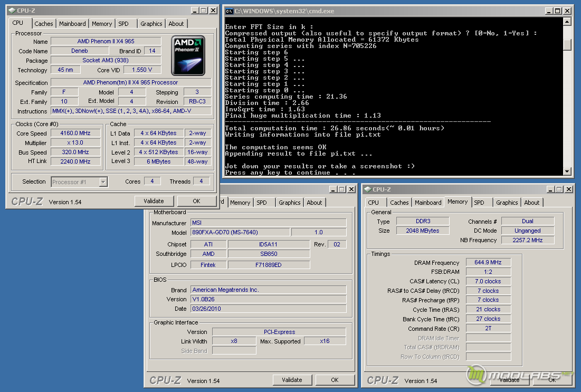Screen dimensions: 581x392
Task: Click the memory Size value 2048 MBytes
Action: [x=423, y=231]
